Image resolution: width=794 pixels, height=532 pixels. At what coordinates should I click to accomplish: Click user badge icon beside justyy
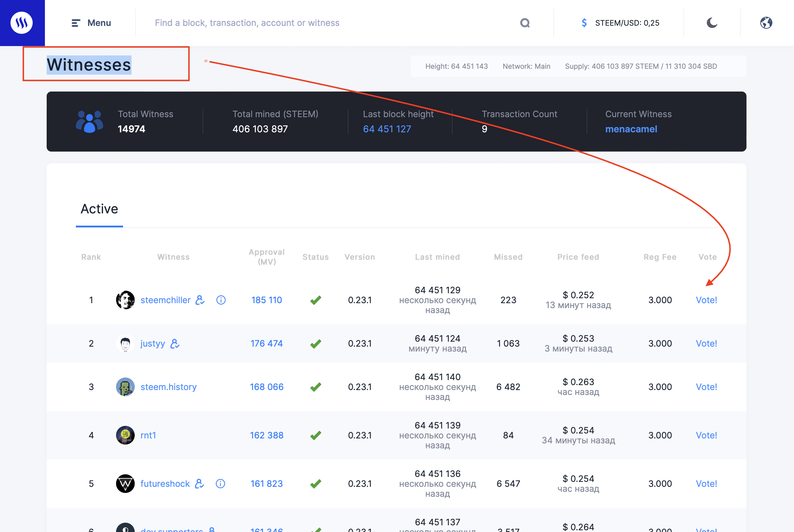pyautogui.click(x=175, y=343)
